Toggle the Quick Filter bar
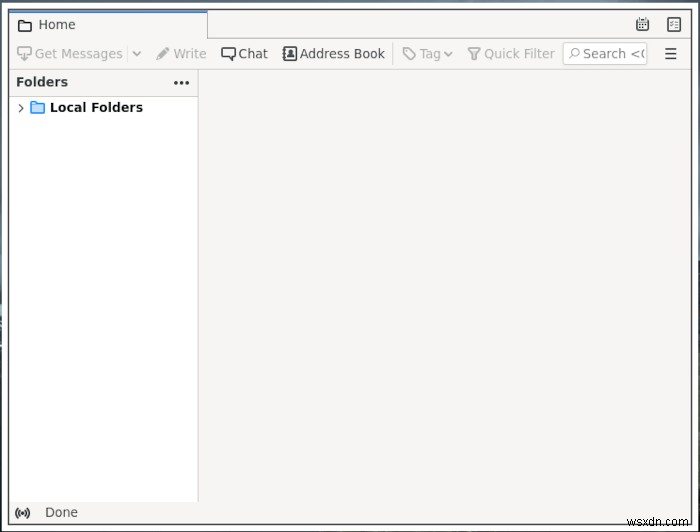Screen dimensions: 700x532 [511, 54]
